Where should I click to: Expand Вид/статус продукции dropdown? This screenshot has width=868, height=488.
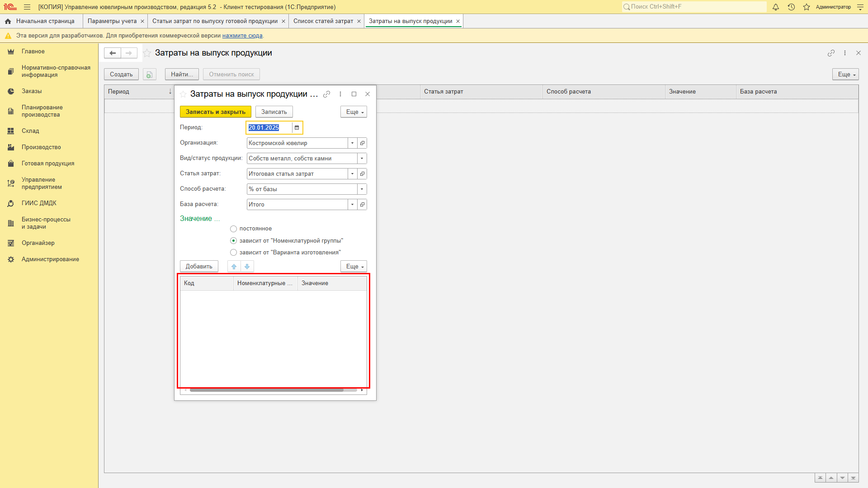[x=362, y=159]
